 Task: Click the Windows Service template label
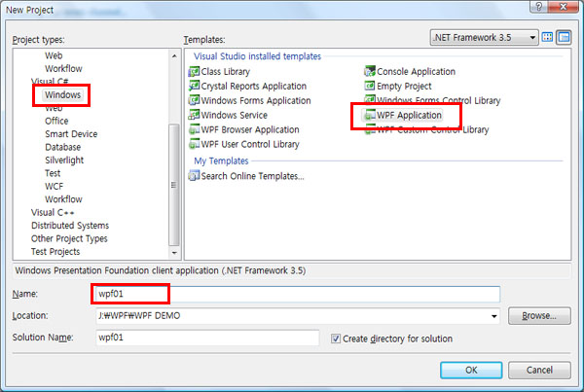(235, 115)
